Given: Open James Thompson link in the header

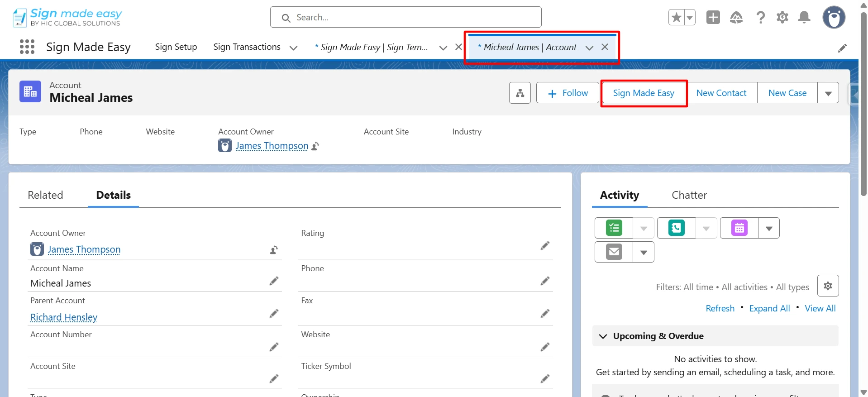Looking at the screenshot, I should pos(272,146).
